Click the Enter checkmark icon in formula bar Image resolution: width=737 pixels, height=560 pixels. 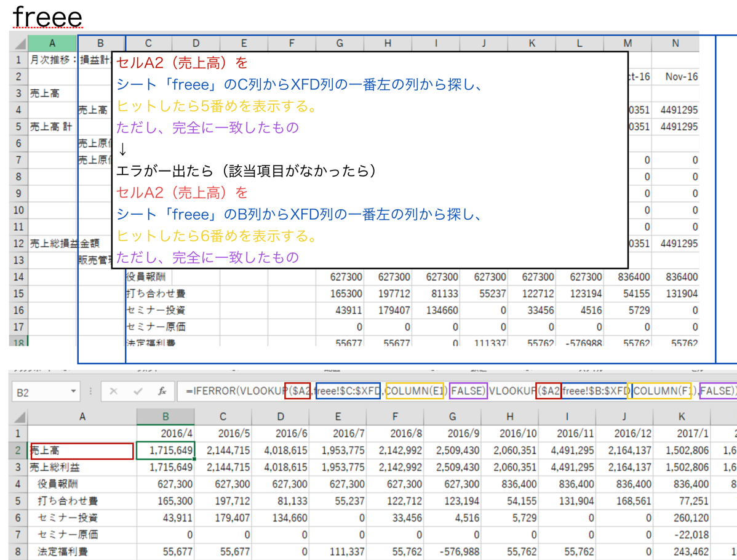pyautogui.click(x=138, y=391)
